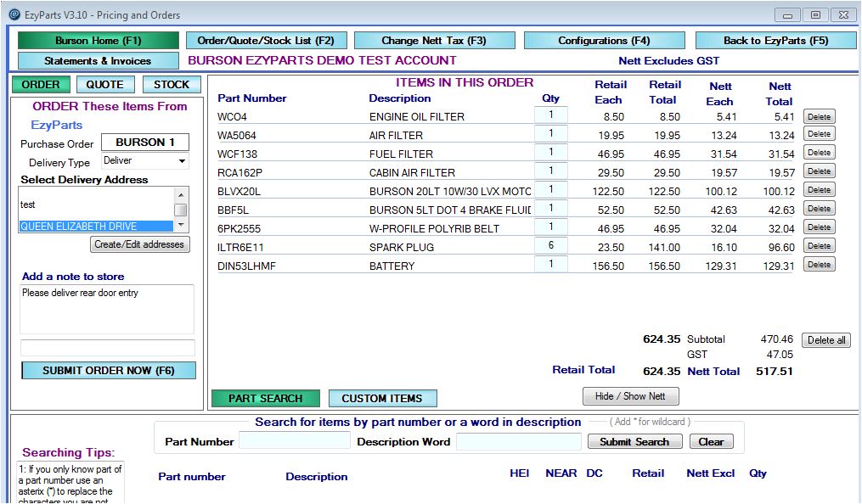This screenshot has height=504, width=862.
Task: Click Clear search button
Action: coord(712,442)
